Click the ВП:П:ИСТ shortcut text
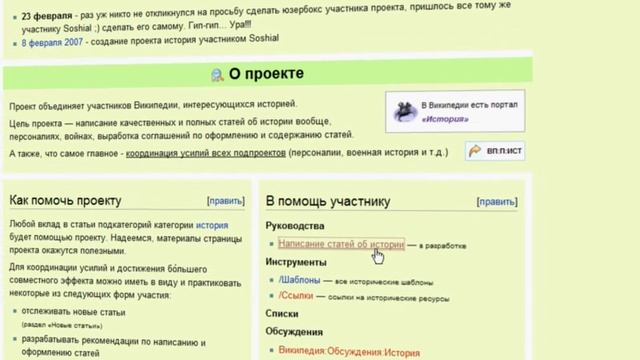 [x=504, y=151]
